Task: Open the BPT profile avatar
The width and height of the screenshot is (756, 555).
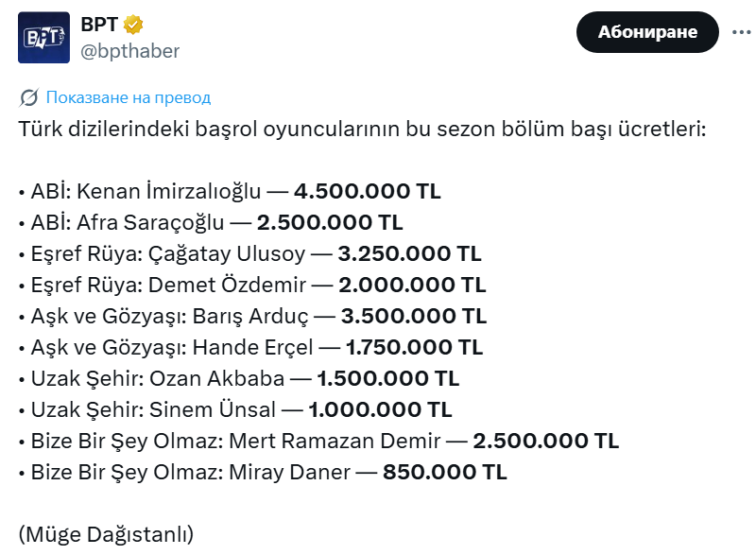Action: pos(44,38)
